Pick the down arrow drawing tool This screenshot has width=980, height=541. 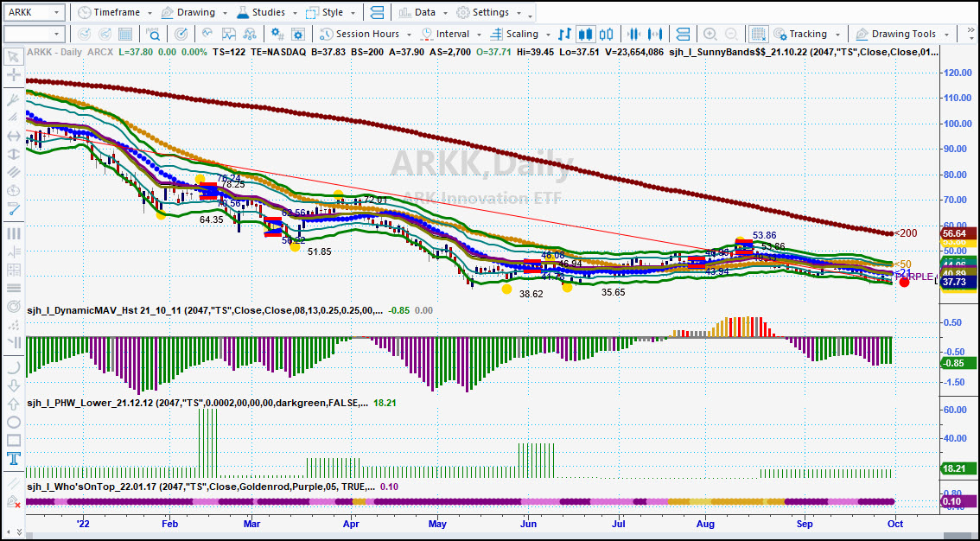[x=12, y=386]
